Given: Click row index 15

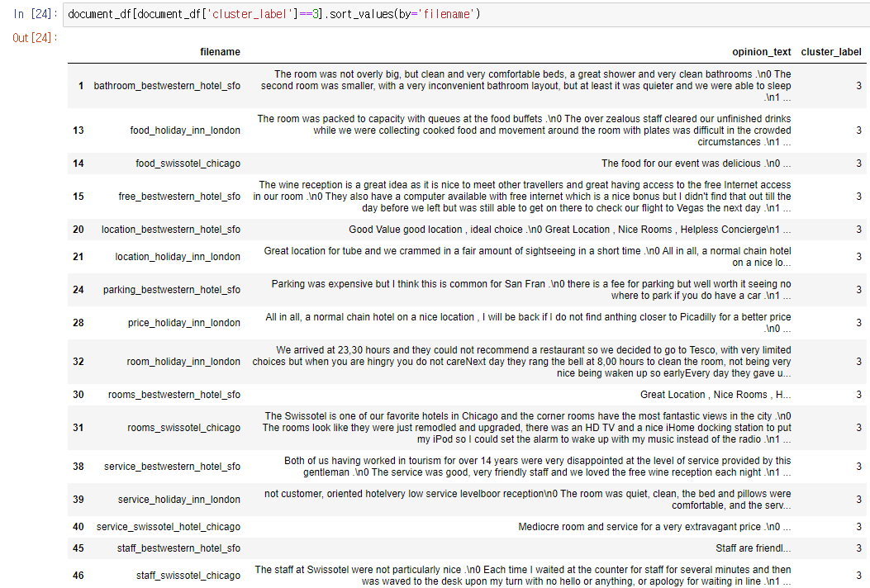Looking at the screenshot, I should click(x=78, y=197).
